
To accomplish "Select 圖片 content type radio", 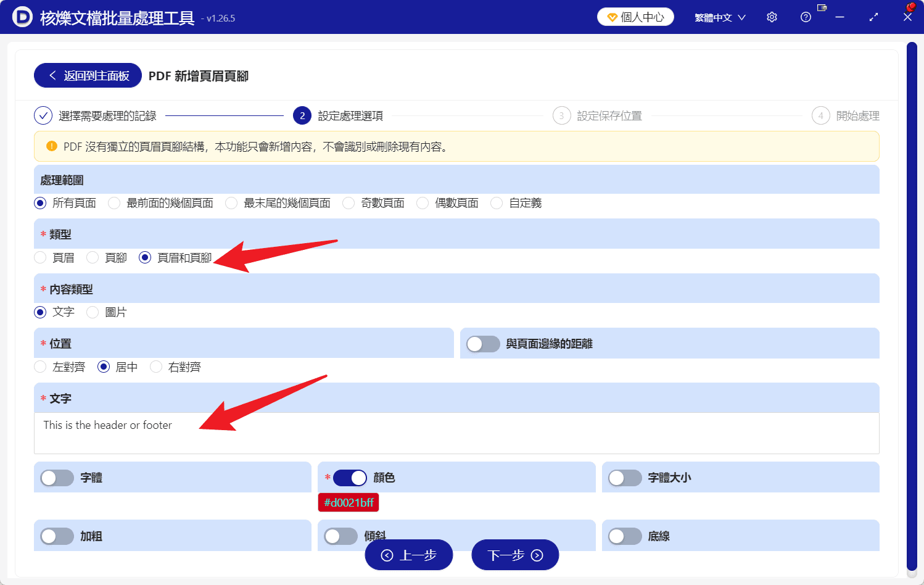I will pyautogui.click(x=93, y=312).
